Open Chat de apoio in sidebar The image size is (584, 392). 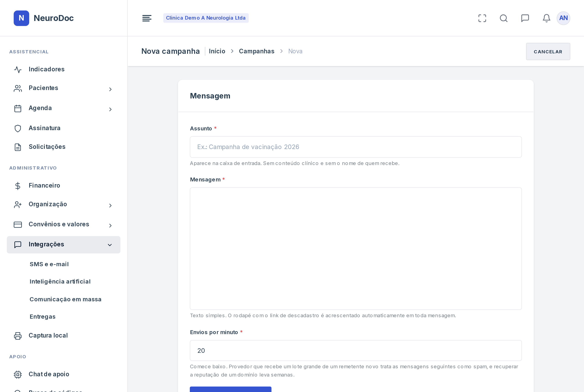pyautogui.click(x=64, y=374)
